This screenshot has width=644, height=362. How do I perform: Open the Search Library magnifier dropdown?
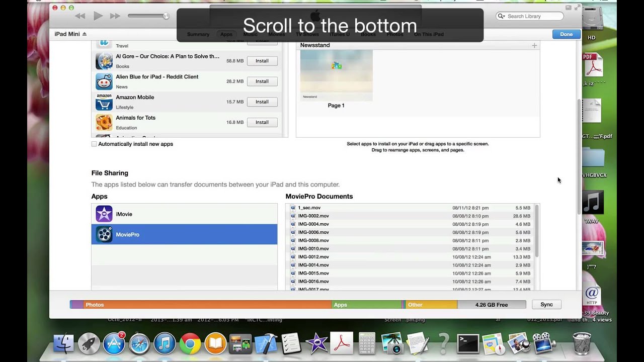501,17
